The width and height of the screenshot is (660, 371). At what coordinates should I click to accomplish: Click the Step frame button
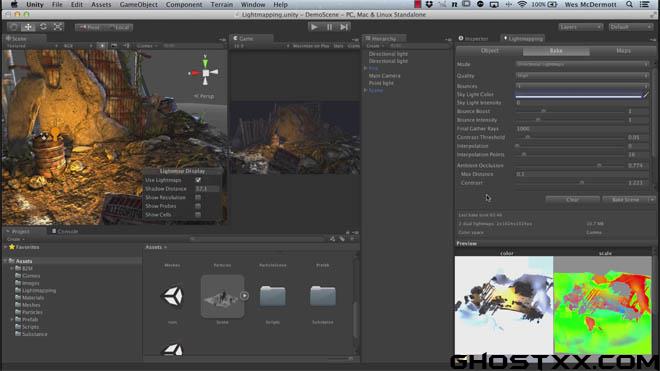click(x=344, y=27)
